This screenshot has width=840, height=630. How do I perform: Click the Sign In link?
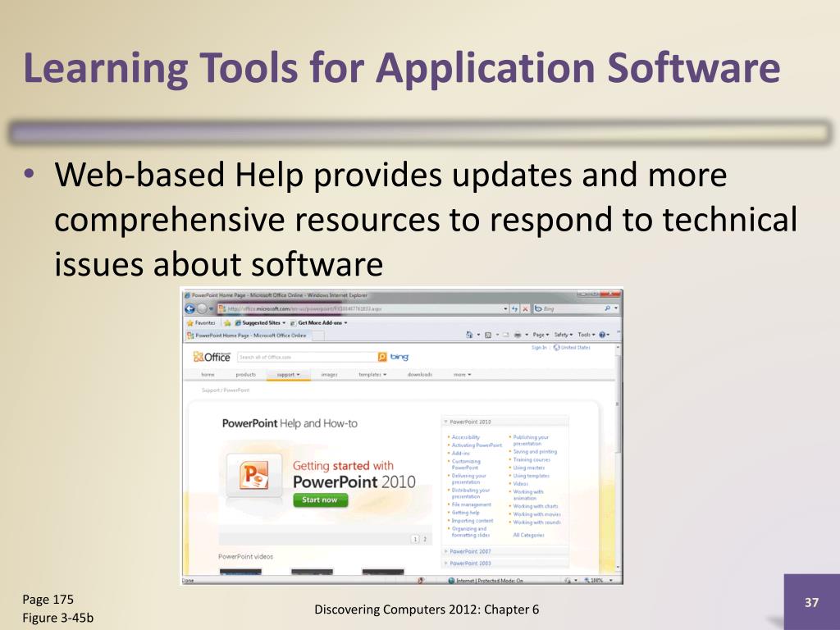click(x=539, y=348)
